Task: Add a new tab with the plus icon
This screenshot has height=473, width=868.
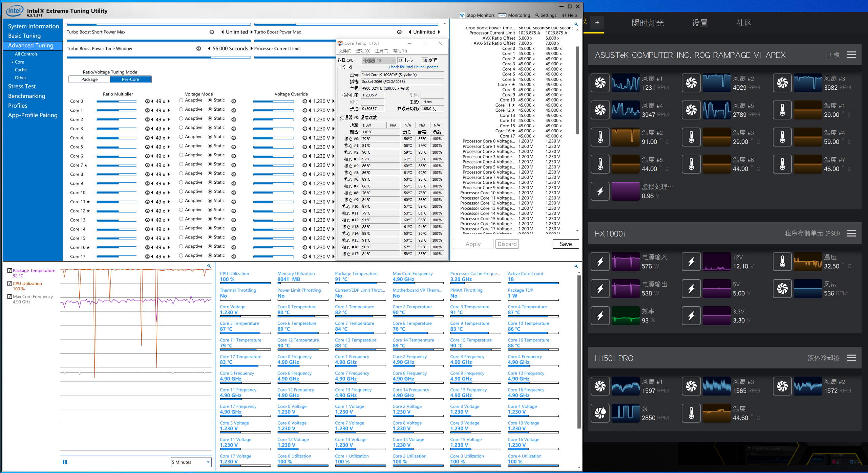Action: (597, 23)
